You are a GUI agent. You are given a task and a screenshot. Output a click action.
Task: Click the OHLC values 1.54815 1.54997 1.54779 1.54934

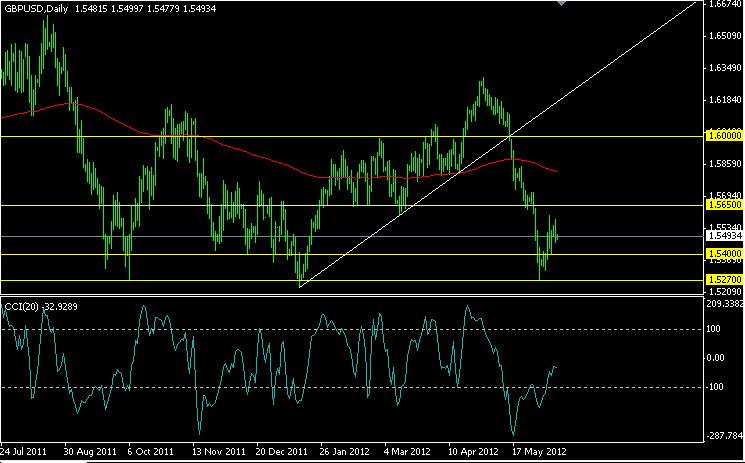(145, 9)
